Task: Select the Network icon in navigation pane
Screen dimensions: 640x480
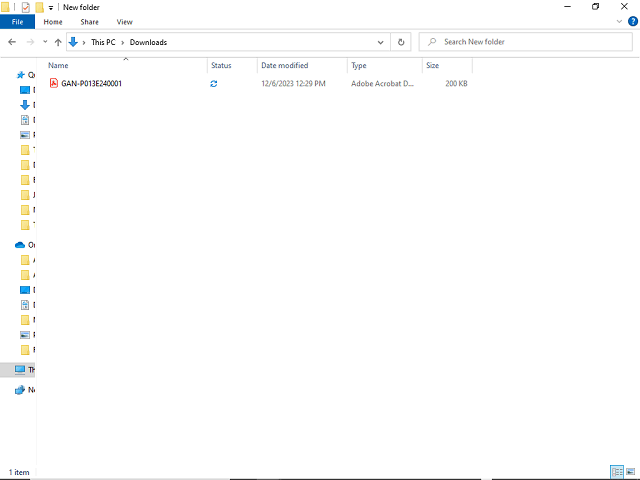Action: click(20, 390)
